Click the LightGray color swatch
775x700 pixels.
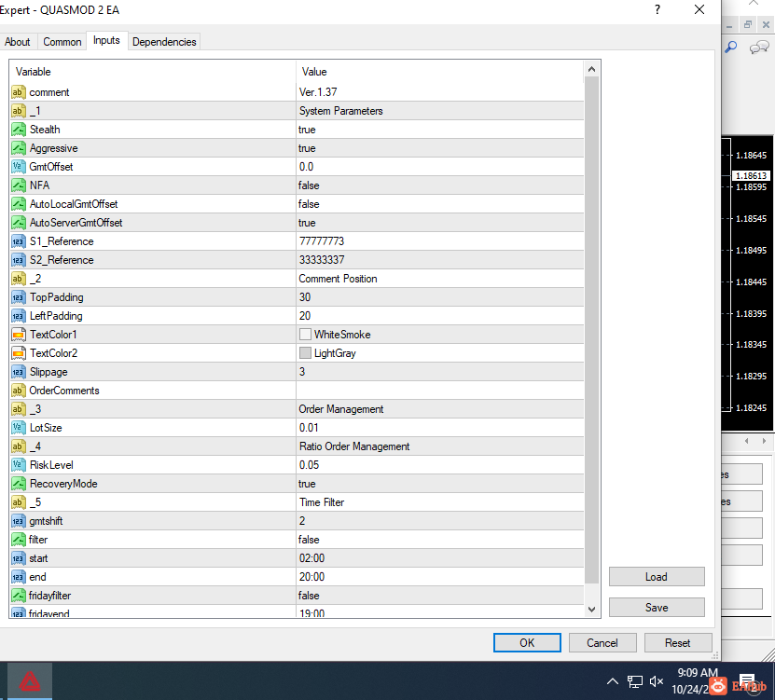click(x=305, y=352)
